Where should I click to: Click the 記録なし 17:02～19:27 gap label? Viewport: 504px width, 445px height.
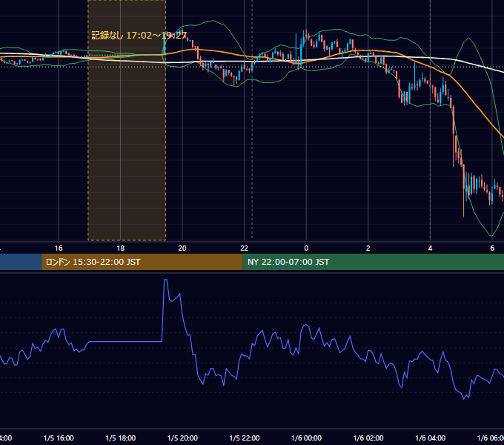(139, 35)
